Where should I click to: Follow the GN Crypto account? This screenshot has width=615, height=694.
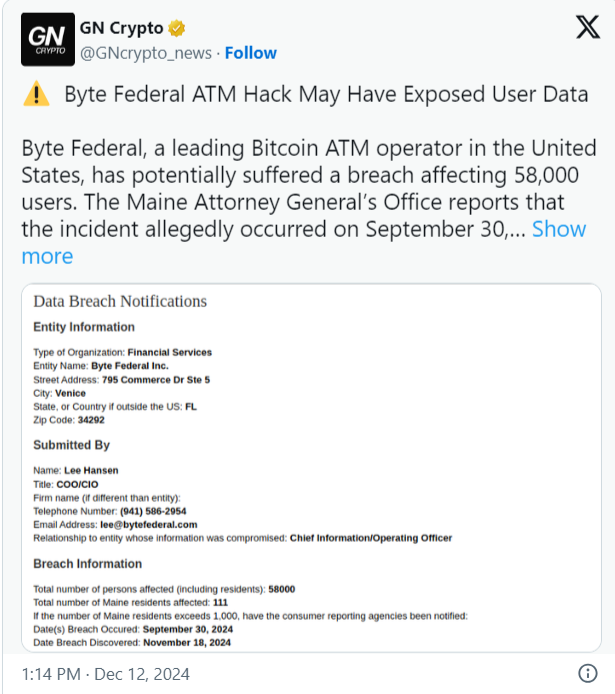[251, 53]
